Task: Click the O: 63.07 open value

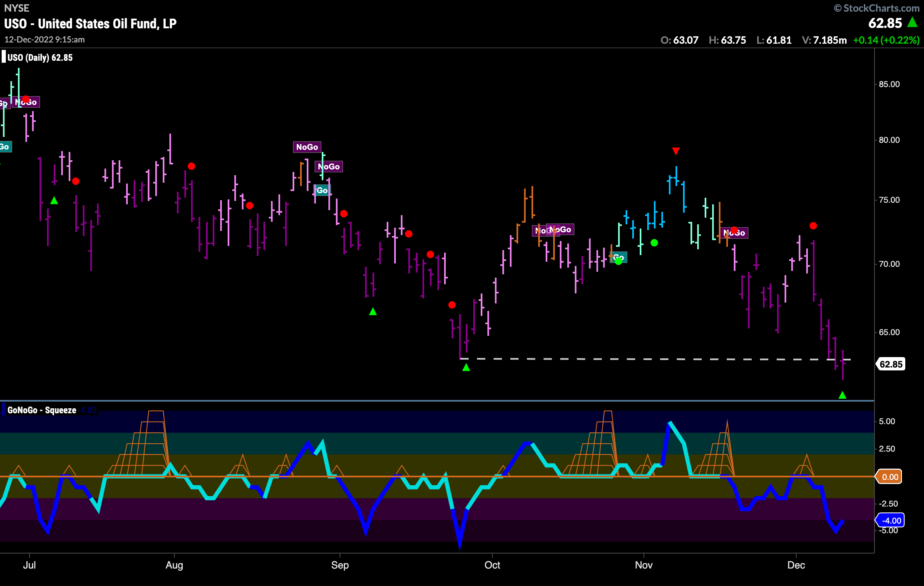Action: 679,40
